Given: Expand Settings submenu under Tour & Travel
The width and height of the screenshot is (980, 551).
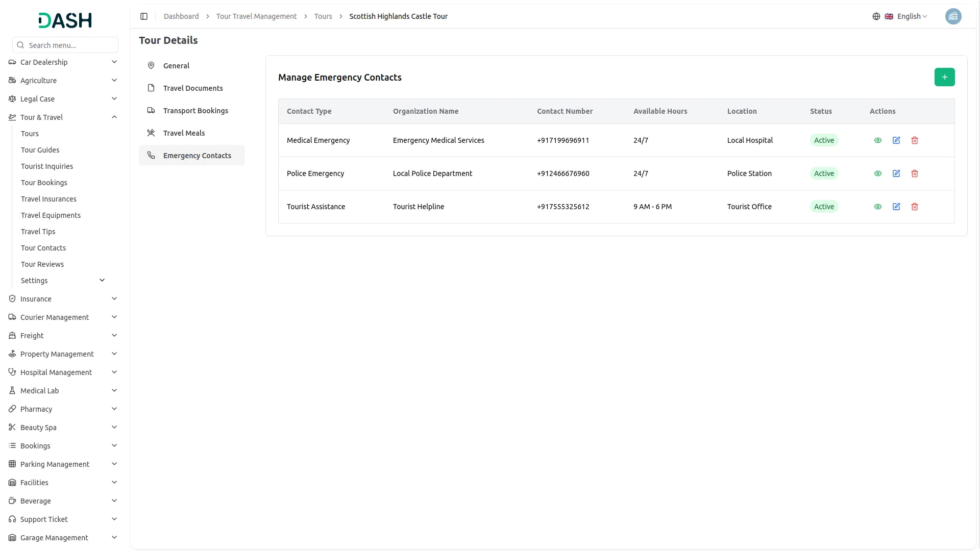Looking at the screenshot, I should (x=63, y=281).
